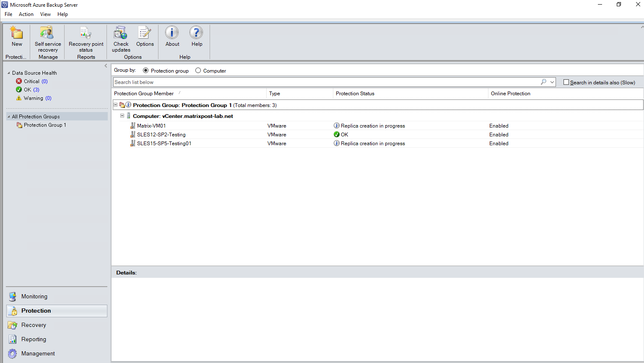Click the Critical red X icon
This screenshot has height=363, width=644.
tap(19, 81)
